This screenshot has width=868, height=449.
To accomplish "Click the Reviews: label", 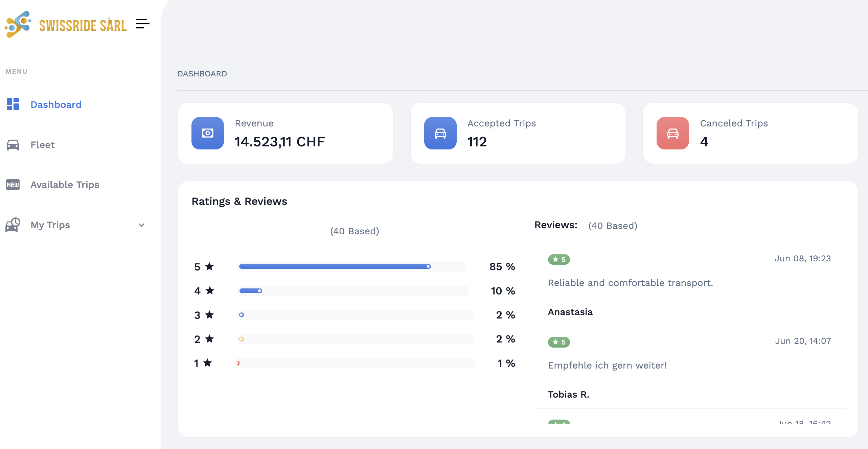I will click(556, 225).
